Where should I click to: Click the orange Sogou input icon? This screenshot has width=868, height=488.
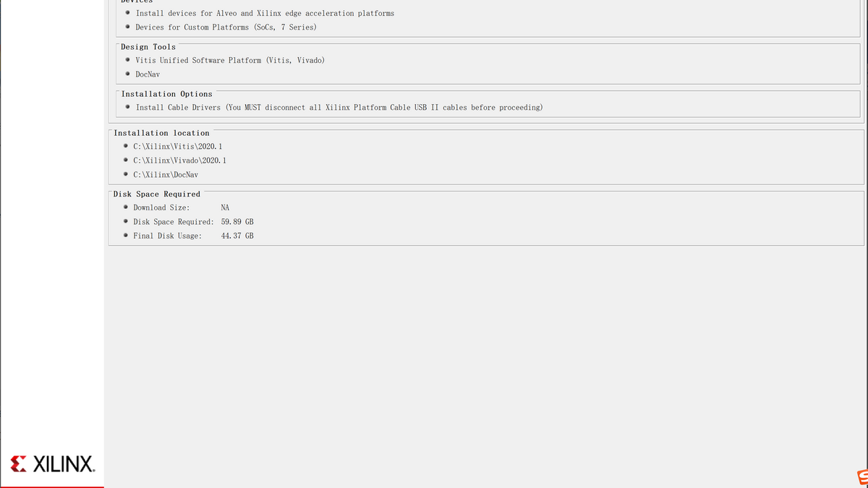click(x=861, y=477)
